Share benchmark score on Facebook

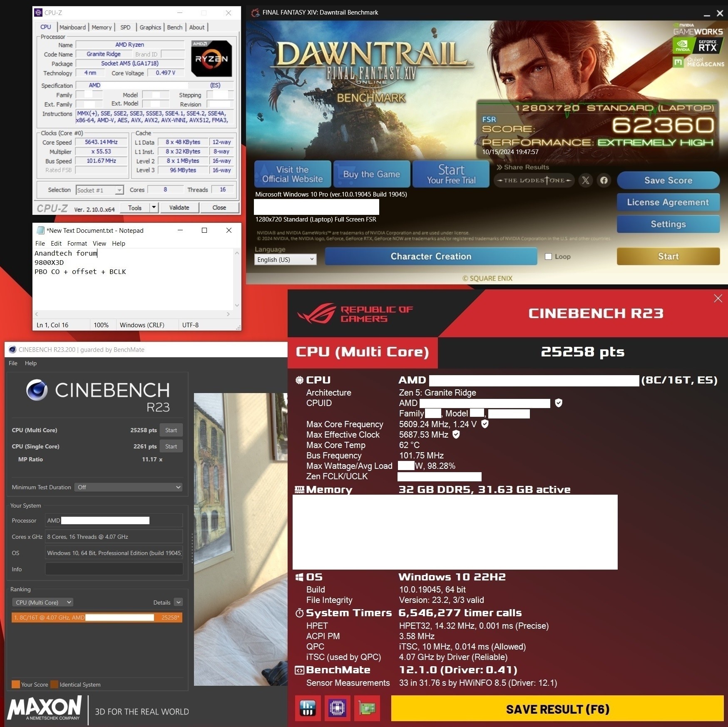604,180
